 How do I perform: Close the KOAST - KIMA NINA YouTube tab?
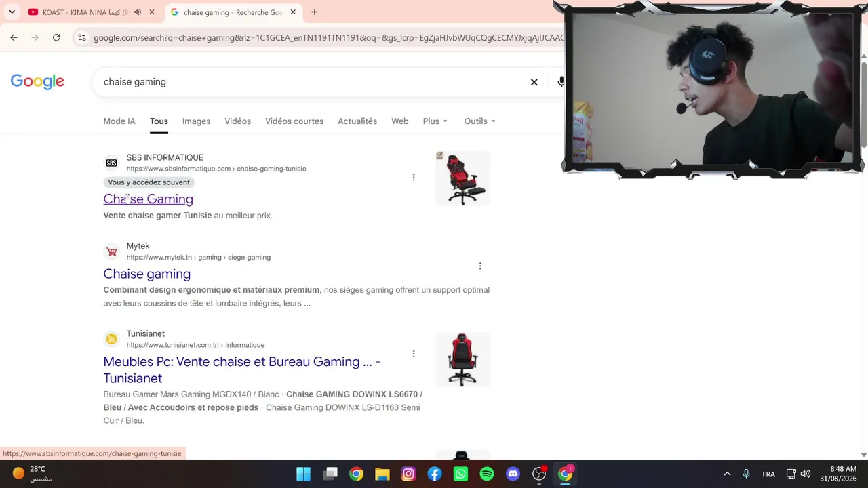(152, 12)
